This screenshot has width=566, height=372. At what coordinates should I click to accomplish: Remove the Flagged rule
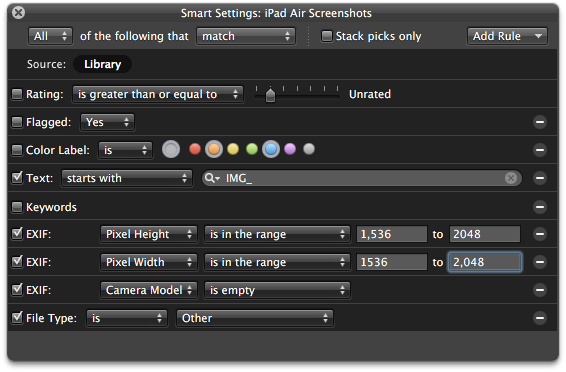click(x=540, y=122)
